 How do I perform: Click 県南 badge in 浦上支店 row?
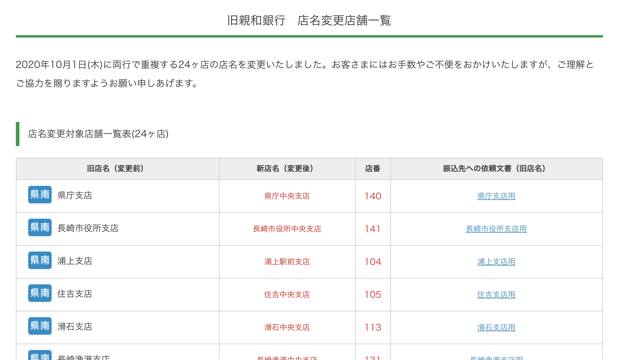40,260
